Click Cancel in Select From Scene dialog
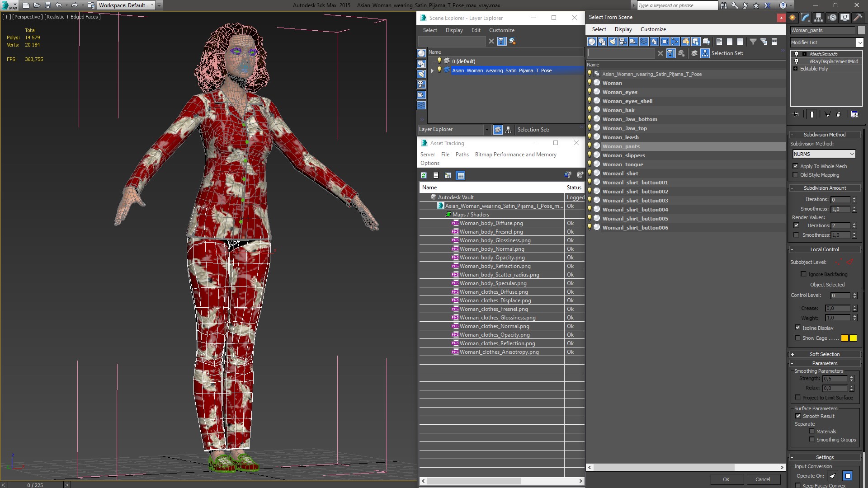Screen dimensions: 868x488 [763, 479]
